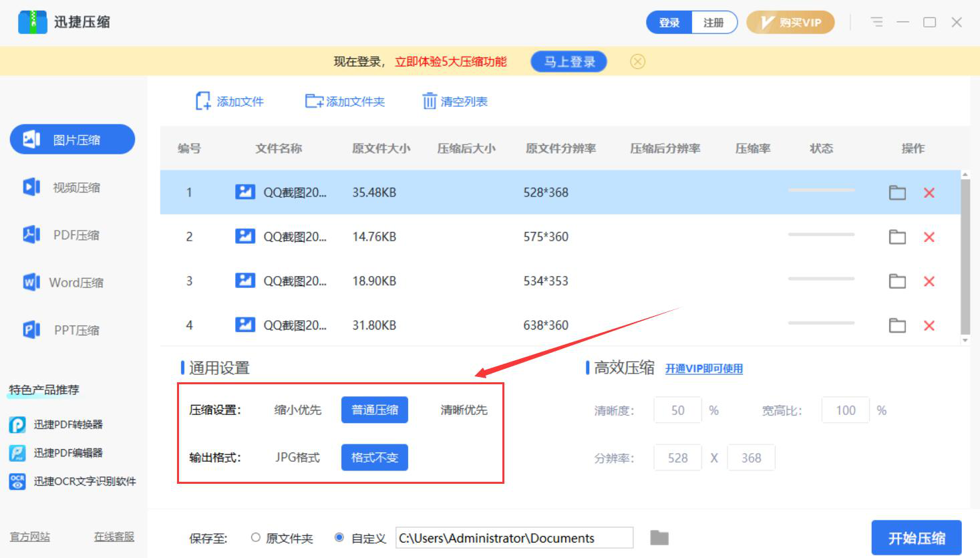Clear the list with trash icon
Viewport: 980px width, 558px height.
[430, 102]
